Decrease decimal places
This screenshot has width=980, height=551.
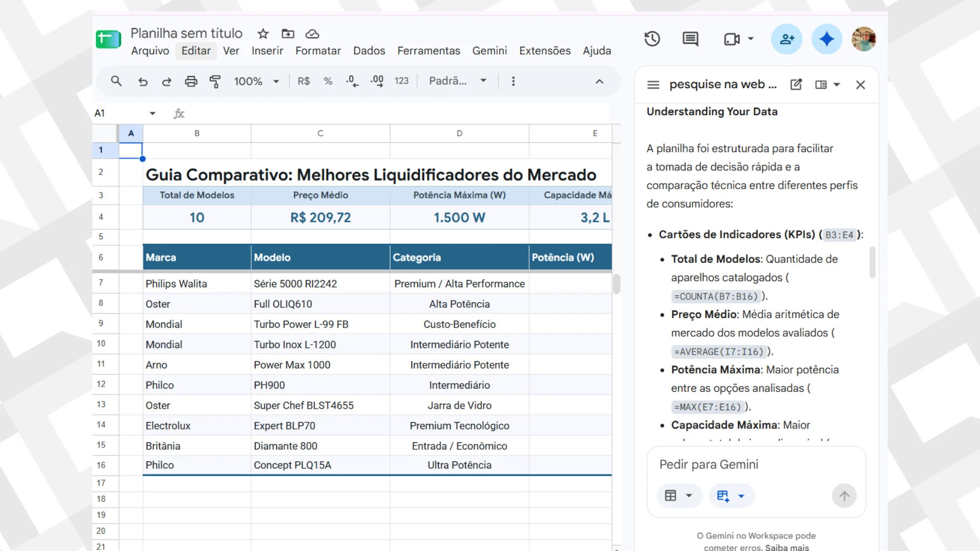pos(352,81)
